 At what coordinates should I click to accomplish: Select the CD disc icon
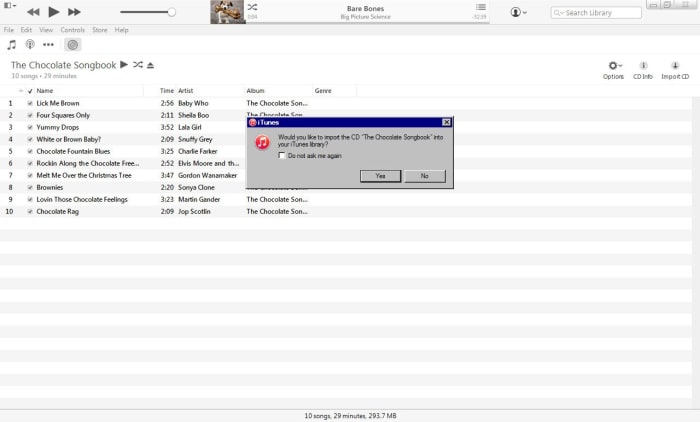click(x=72, y=45)
